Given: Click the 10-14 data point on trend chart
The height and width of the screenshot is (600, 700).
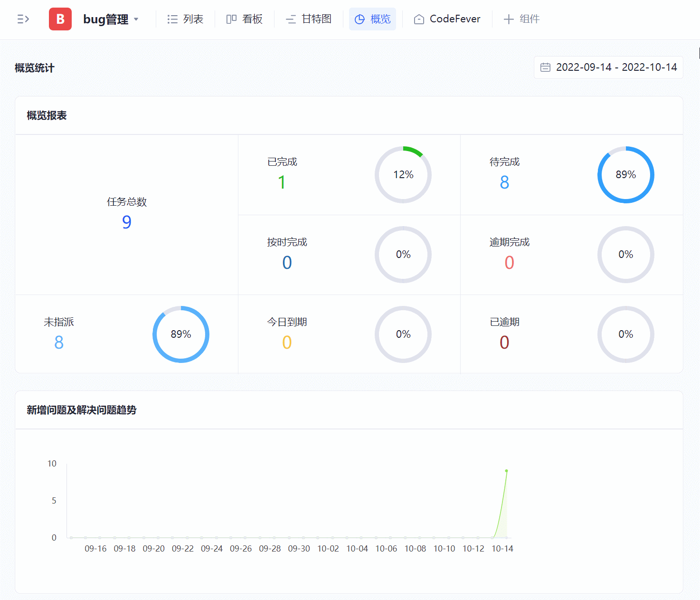Looking at the screenshot, I should tap(507, 471).
